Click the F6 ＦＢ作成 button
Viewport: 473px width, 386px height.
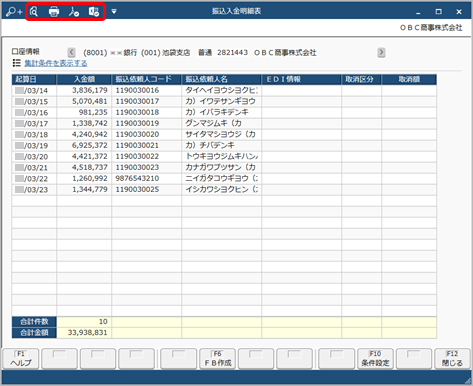click(218, 359)
